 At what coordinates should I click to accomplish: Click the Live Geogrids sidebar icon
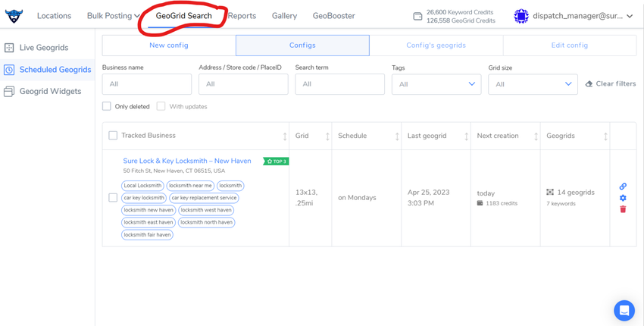[9, 48]
